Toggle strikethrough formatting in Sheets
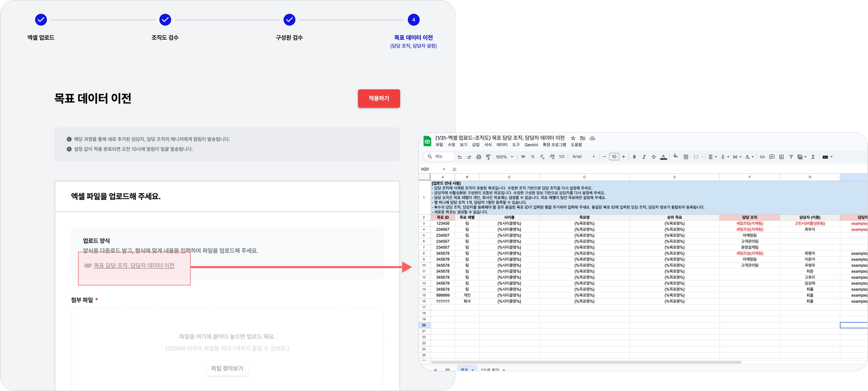The image size is (868, 391). tap(654, 157)
